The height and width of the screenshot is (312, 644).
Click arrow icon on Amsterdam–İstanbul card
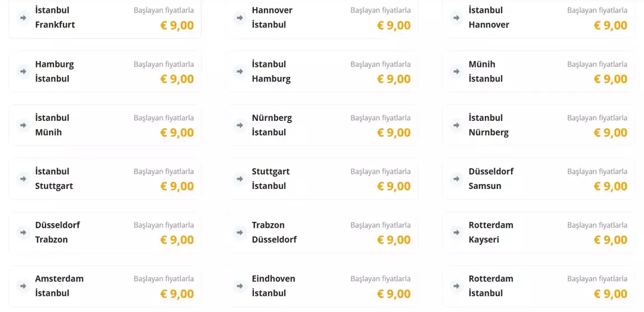point(23,286)
